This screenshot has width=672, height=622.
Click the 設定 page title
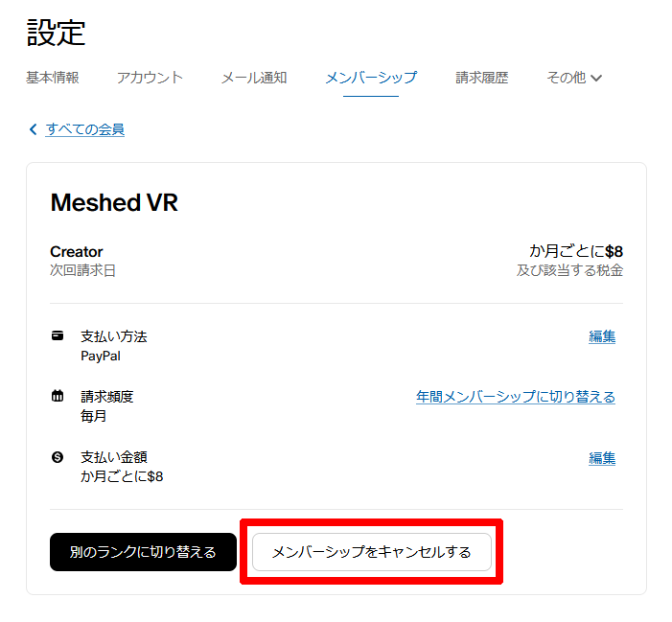click(56, 33)
